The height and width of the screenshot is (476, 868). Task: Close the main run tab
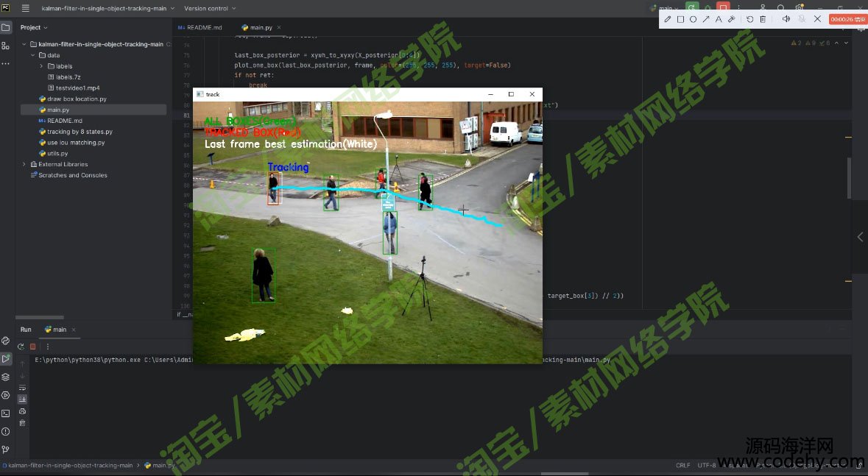74,330
